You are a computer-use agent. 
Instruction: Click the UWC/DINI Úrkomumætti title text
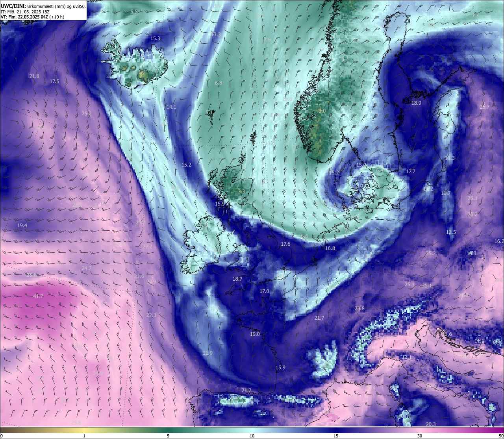[43, 6]
